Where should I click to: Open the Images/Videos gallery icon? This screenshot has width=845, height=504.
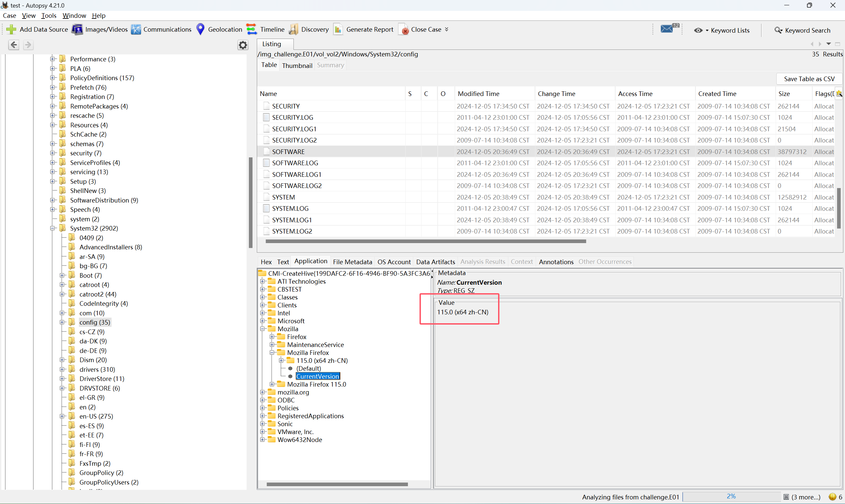(77, 30)
